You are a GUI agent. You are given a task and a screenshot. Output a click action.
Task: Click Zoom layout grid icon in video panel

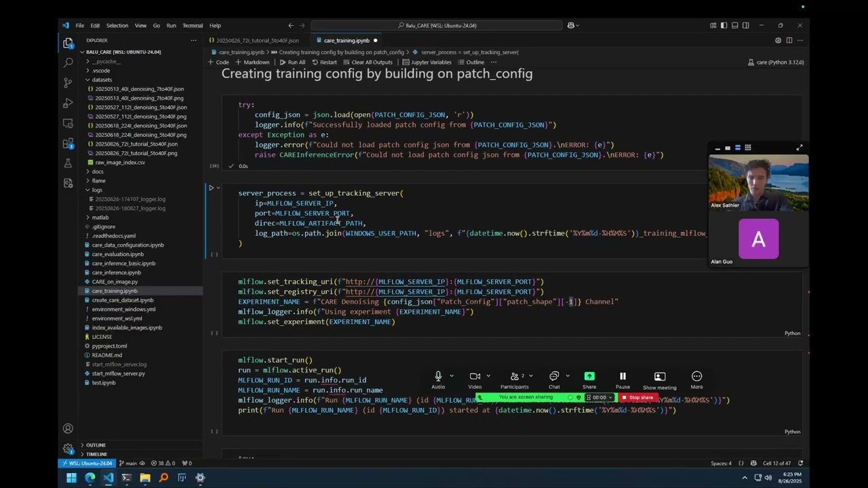(x=748, y=148)
